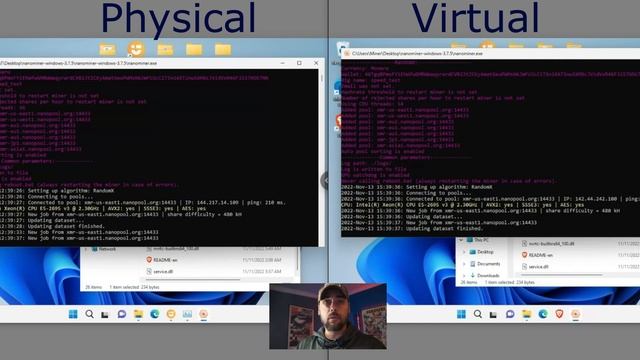Select Documents folder in Virtual Explorer tree
The height and width of the screenshot is (360, 640).
pos(488,264)
